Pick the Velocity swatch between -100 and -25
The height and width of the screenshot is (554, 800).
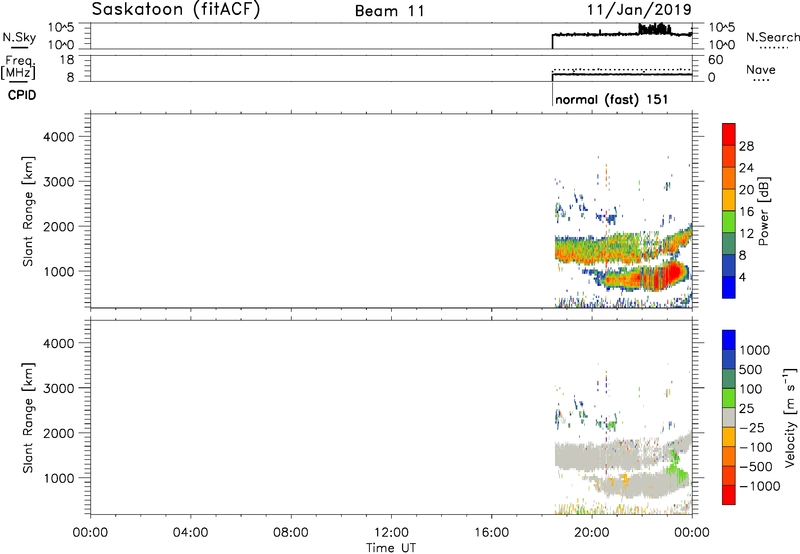pos(729,437)
